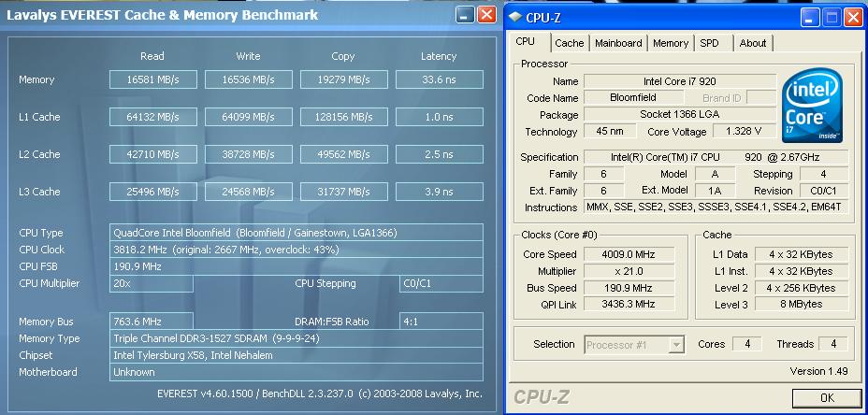Close the CPU-Z window

pyautogui.click(x=853, y=18)
